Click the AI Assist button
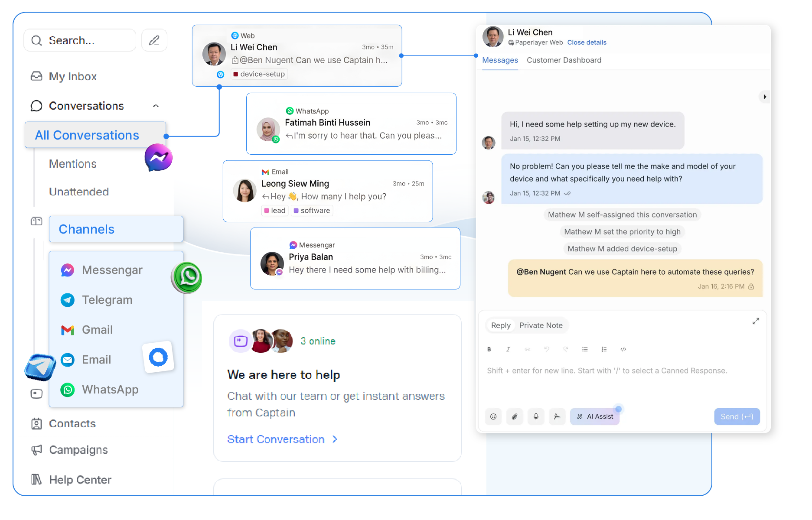Viewport: 812px width, 520px height. tap(595, 416)
